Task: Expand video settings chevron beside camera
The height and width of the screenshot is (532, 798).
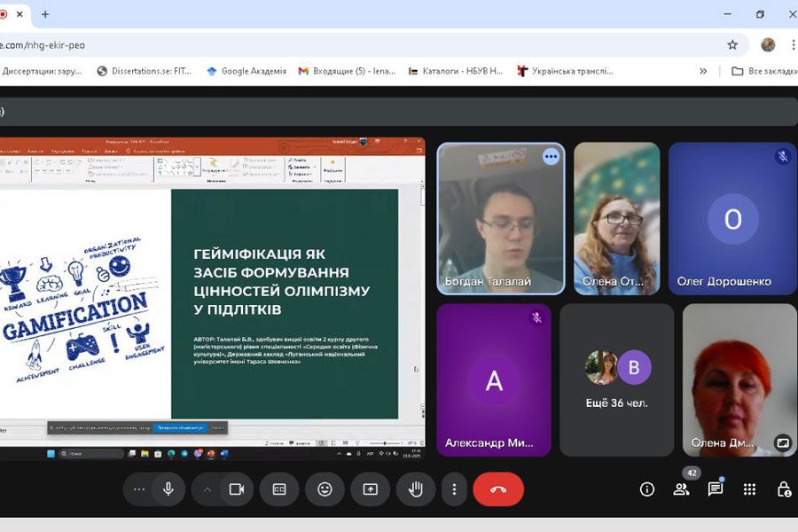Action: coord(207,489)
